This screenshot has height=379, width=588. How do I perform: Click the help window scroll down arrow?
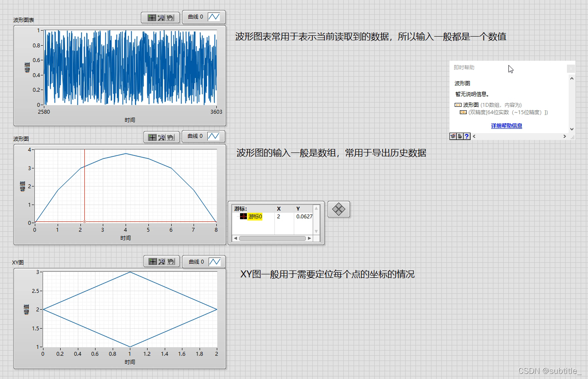pos(572,129)
